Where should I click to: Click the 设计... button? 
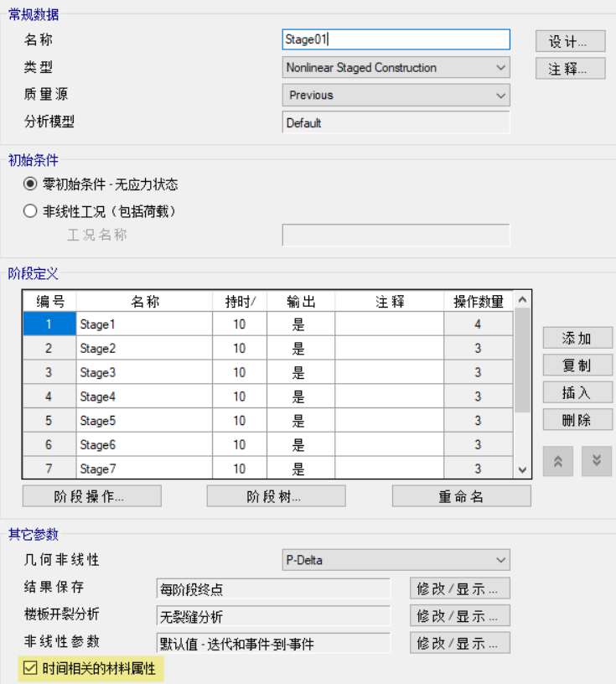tap(570, 41)
